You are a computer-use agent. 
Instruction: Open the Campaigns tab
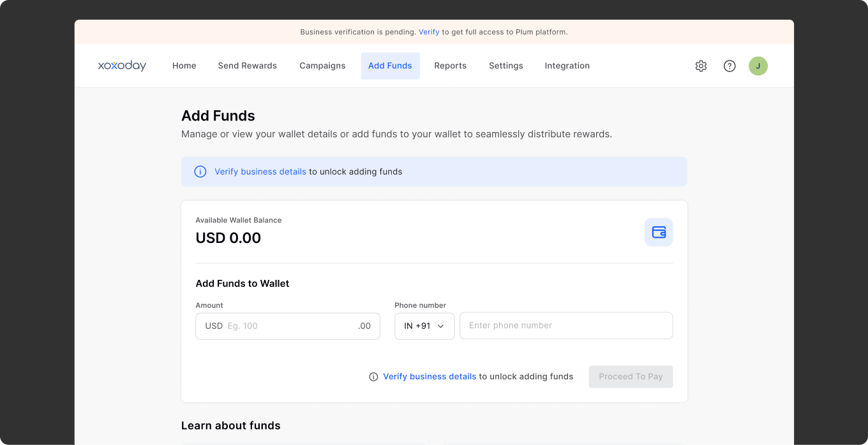click(322, 66)
